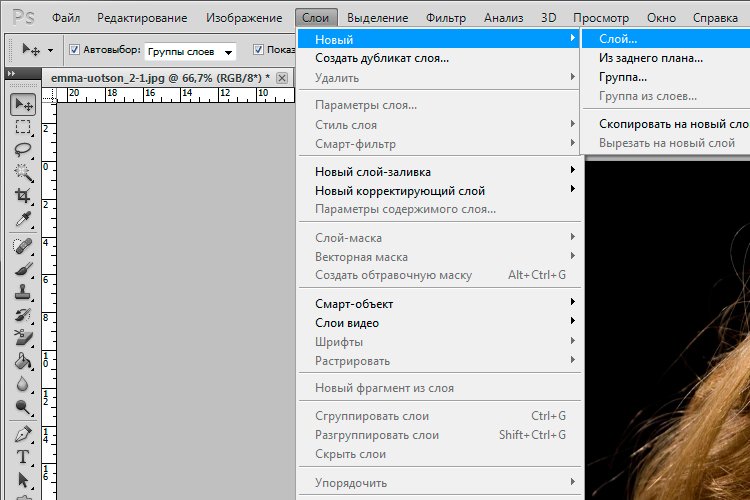This screenshot has height=500, width=750.
Task: Select the Rectangular Marquee tool
Action: (x=23, y=127)
